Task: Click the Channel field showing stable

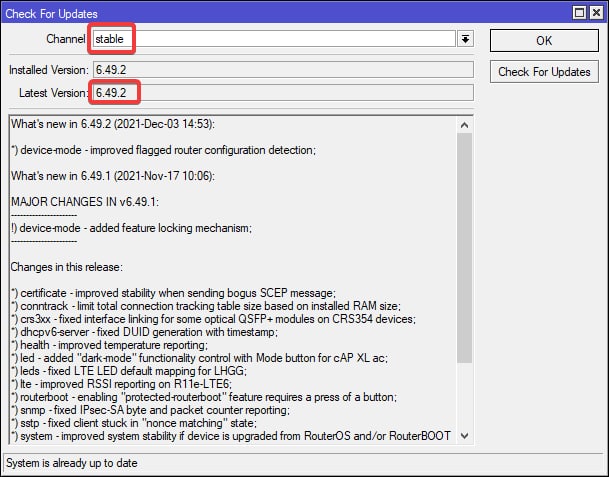Action: click(x=274, y=39)
